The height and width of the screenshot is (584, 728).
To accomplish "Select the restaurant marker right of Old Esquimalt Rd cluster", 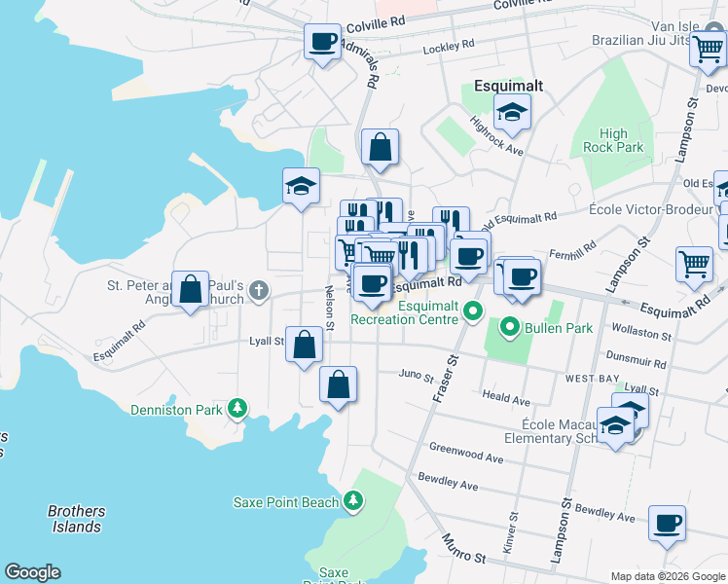I will [x=451, y=218].
